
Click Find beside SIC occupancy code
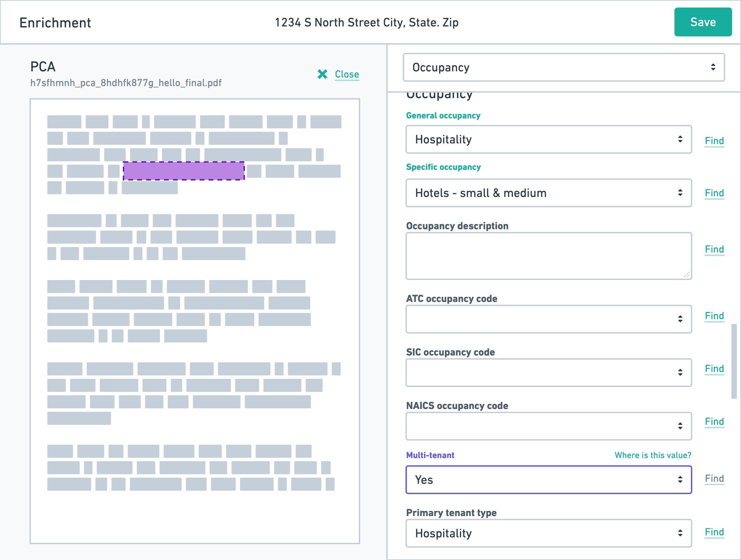(714, 369)
